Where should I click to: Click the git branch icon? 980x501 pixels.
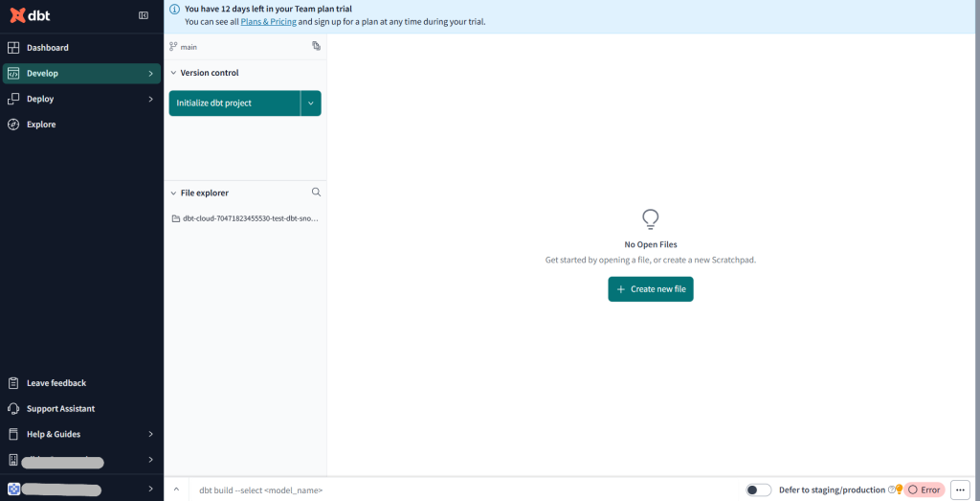pos(174,46)
